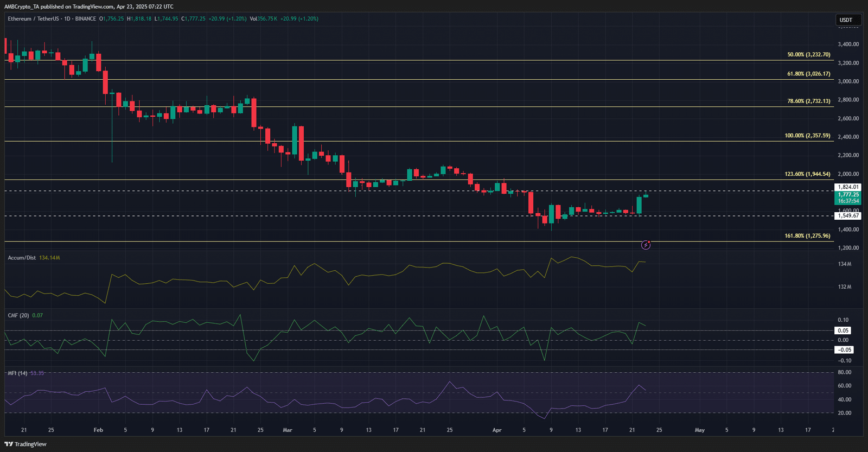The image size is (868, 452).
Task: Click the Apr label on date axis
Action: (497, 430)
